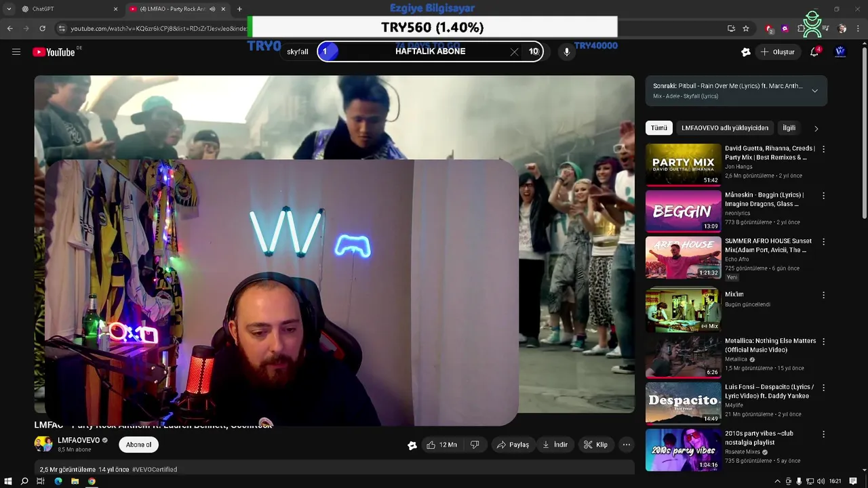The image size is (868, 488).
Task: Open Summer Afro House thumbnail
Action: 683,257
